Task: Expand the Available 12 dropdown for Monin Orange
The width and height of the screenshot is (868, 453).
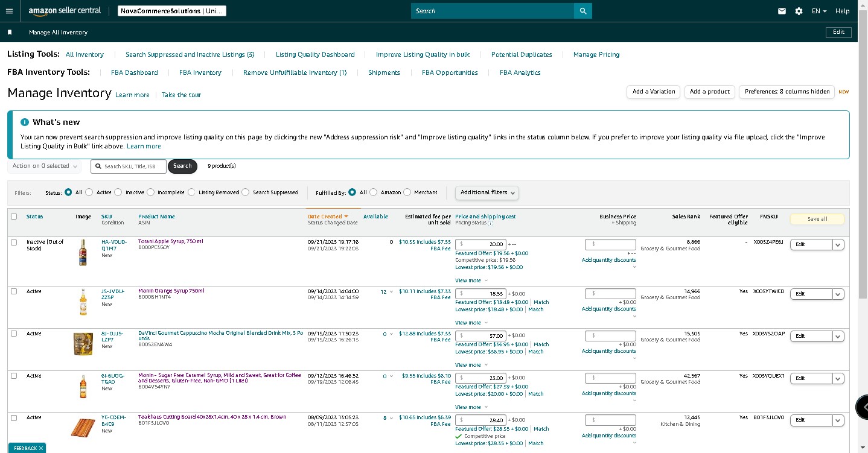Action: click(x=386, y=292)
